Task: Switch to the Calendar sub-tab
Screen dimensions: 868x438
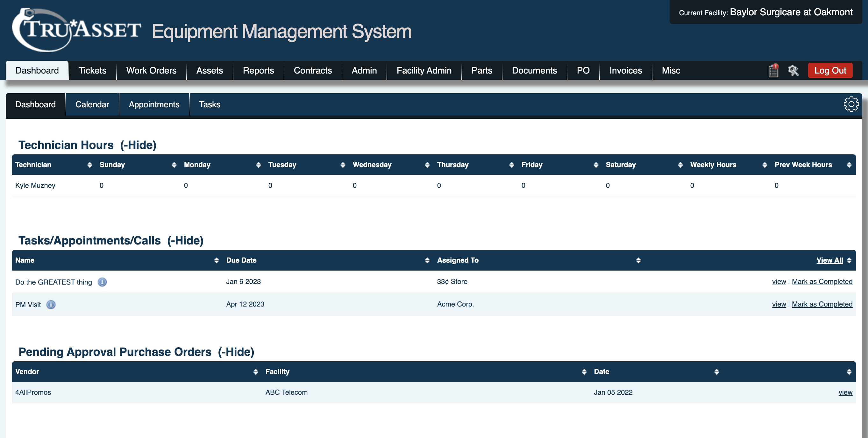Action: click(92, 104)
